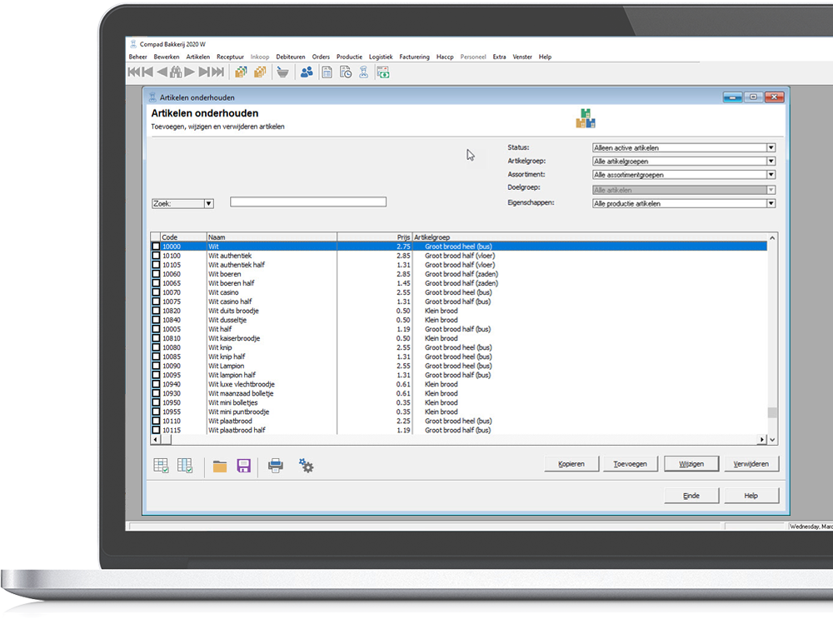
Task: Open the Productie menu
Action: 349,57
